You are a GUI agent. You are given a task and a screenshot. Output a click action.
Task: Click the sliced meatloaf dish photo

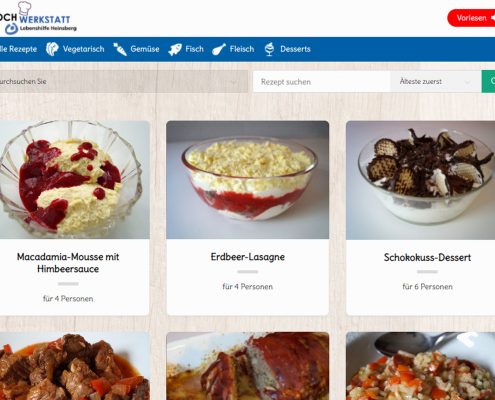[248, 366]
